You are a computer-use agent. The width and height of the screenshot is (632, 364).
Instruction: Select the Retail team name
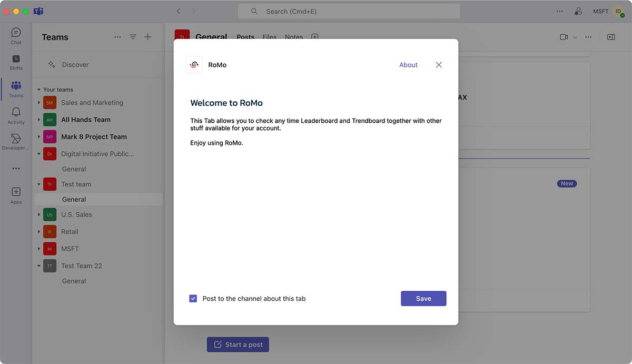click(x=70, y=232)
